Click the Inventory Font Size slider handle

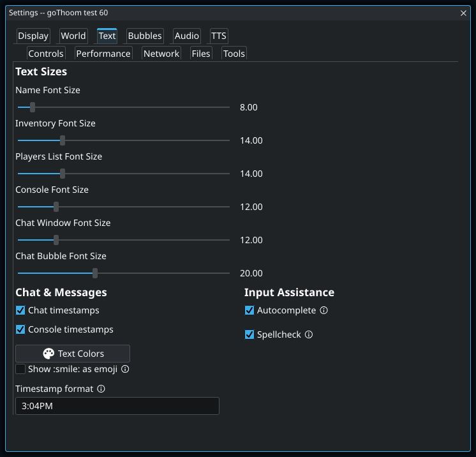[63, 140]
